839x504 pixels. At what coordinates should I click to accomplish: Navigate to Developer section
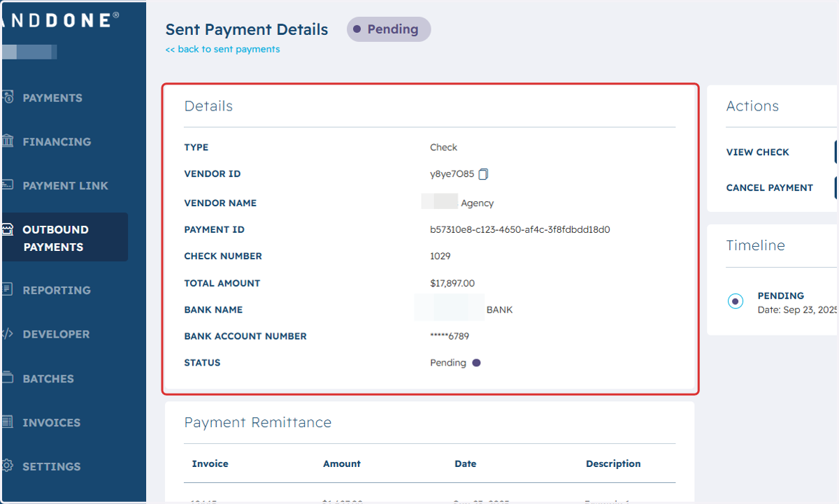click(56, 334)
